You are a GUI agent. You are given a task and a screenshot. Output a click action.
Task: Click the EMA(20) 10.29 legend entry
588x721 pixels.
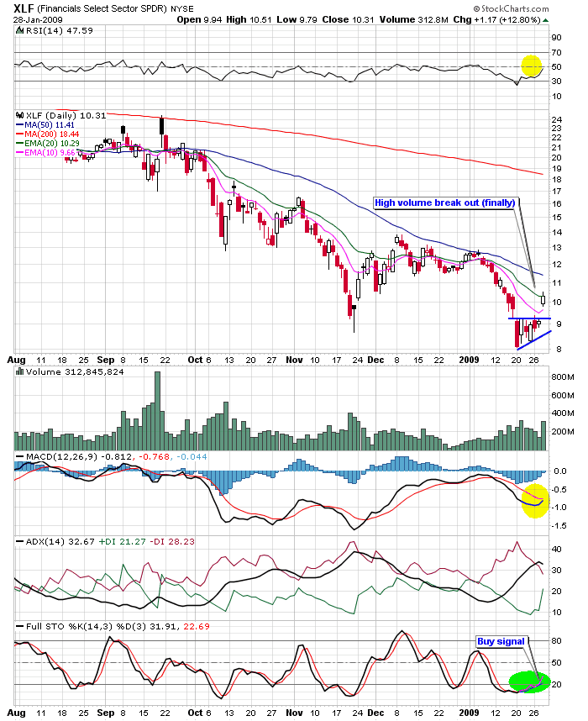[47, 144]
